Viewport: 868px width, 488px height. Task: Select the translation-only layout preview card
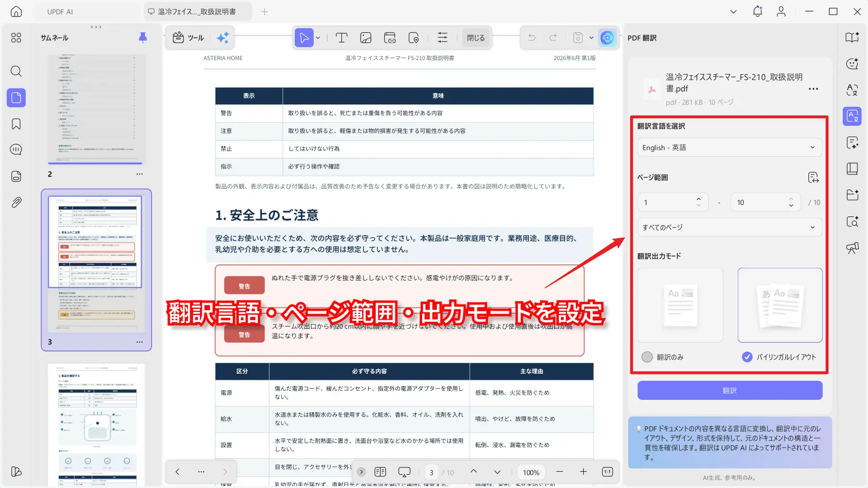tap(680, 305)
